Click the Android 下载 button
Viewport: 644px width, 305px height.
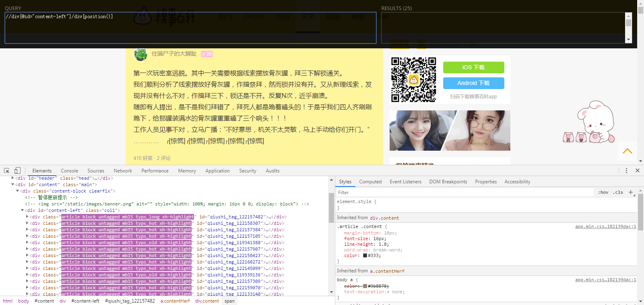[473, 83]
